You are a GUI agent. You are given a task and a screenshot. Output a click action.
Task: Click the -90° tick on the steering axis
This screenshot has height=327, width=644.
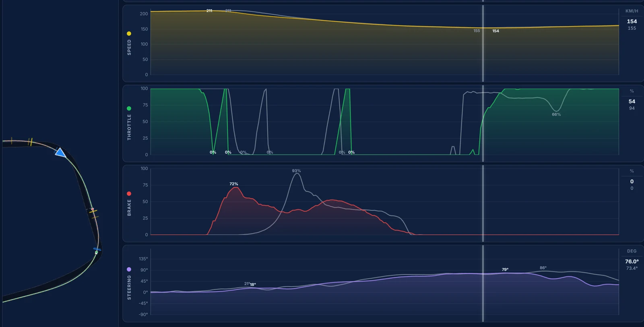coord(143,314)
